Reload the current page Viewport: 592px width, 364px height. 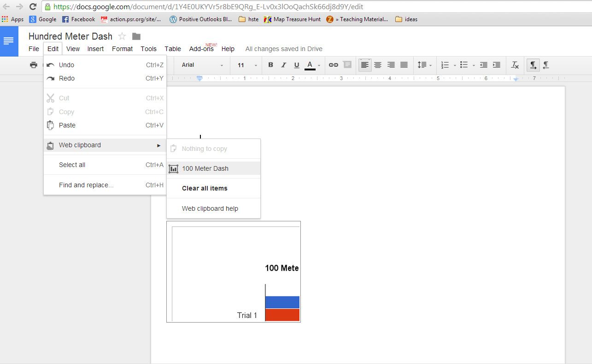coord(33,7)
